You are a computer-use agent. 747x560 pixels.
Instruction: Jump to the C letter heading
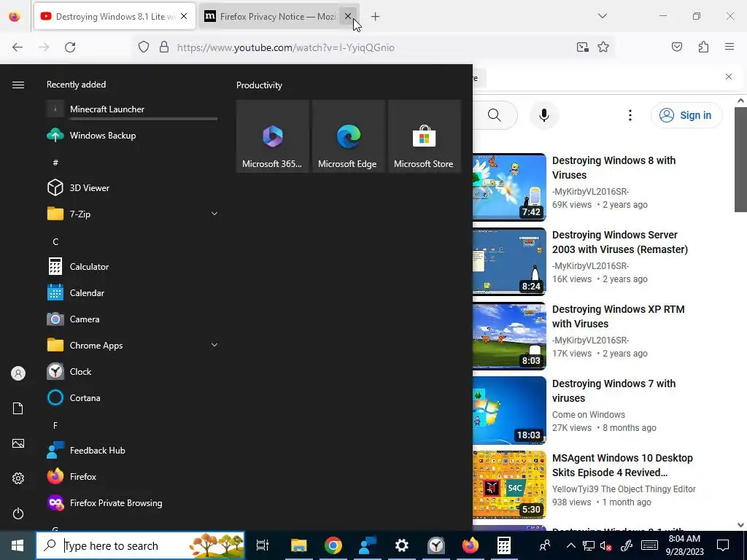[x=55, y=242]
